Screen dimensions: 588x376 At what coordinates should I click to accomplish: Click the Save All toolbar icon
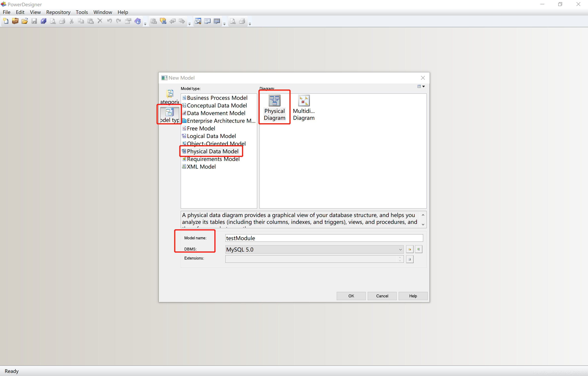tap(44, 21)
